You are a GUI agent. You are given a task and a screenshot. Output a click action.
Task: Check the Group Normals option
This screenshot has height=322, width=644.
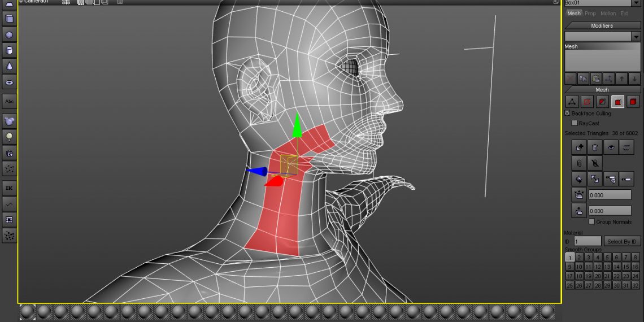(x=592, y=222)
